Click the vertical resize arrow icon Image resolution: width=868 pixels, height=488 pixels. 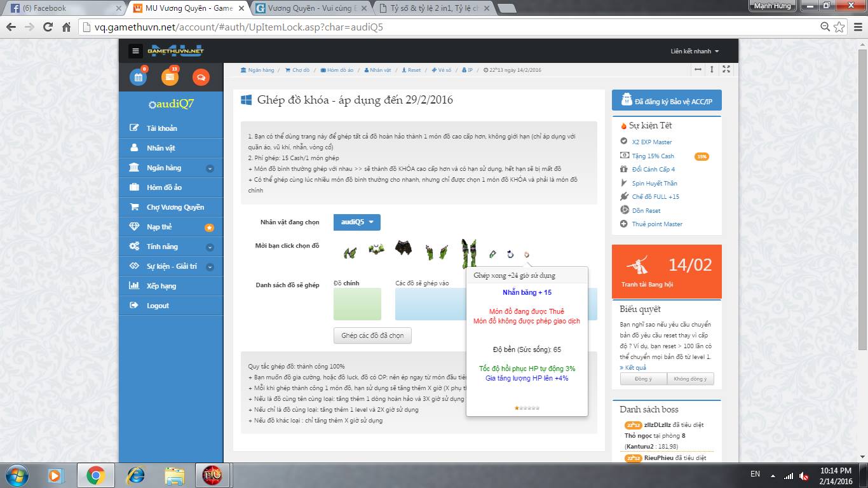[x=712, y=69]
